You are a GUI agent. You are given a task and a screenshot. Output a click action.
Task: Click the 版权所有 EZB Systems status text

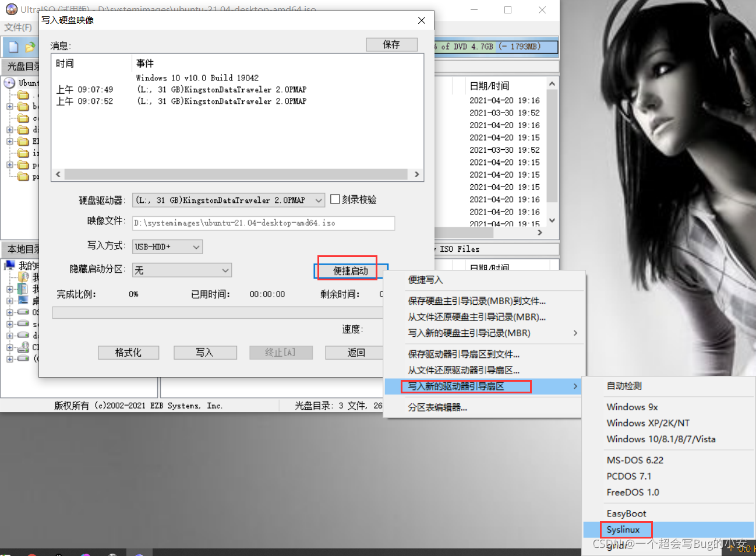(x=138, y=406)
